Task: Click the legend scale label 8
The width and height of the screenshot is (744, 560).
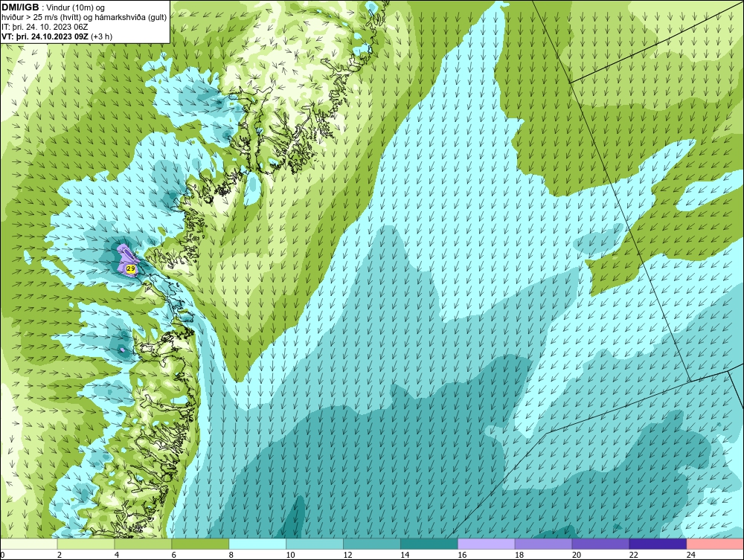Action: (231, 555)
